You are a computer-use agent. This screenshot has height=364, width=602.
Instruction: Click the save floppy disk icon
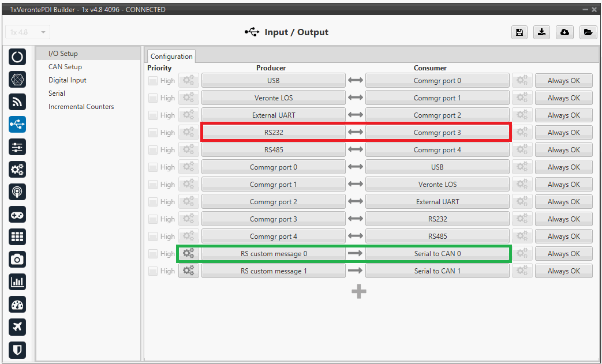[x=519, y=32]
